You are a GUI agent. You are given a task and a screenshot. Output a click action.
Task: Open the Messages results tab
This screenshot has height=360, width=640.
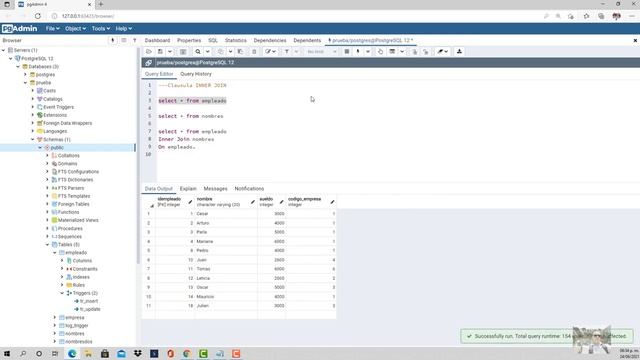pyautogui.click(x=215, y=189)
